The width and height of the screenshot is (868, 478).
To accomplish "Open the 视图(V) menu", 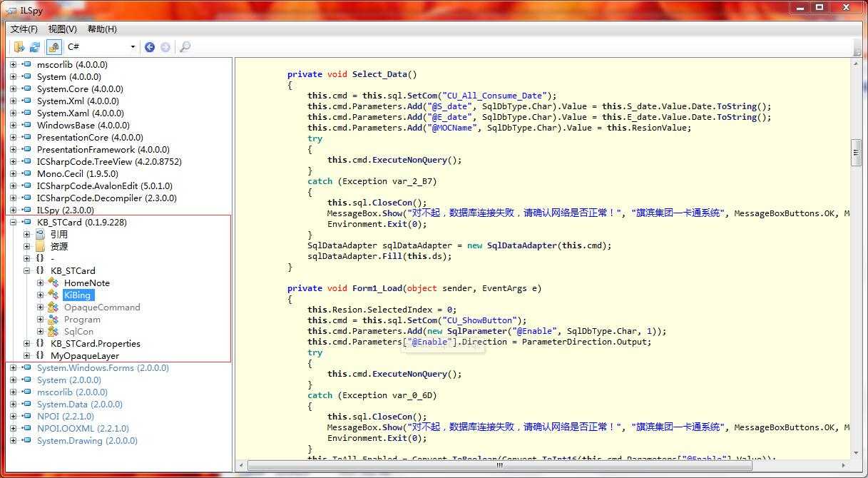I will tap(63, 29).
